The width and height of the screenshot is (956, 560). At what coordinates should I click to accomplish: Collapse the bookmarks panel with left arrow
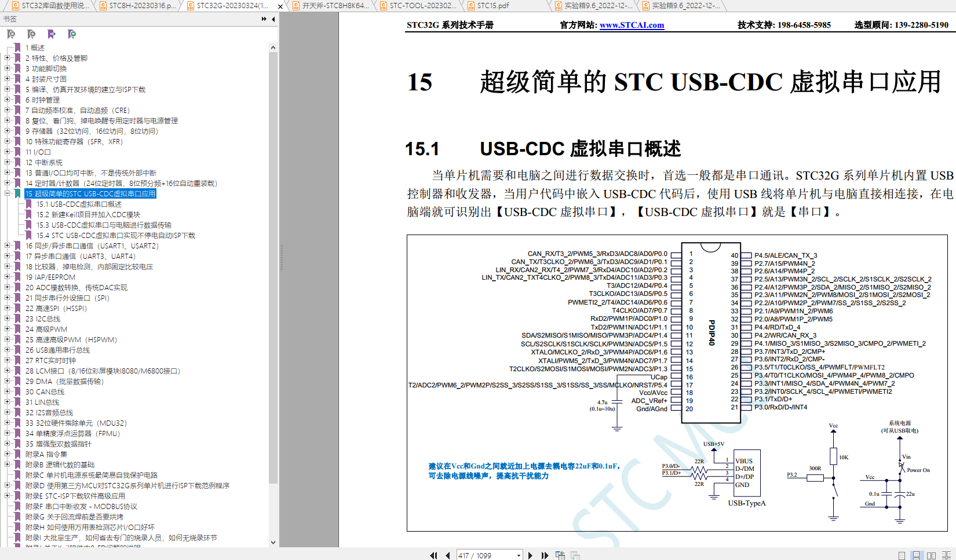[x=273, y=19]
